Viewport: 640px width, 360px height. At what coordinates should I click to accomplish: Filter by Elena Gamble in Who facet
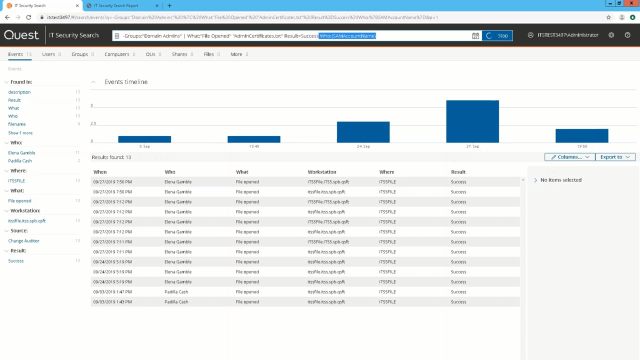click(x=22, y=153)
